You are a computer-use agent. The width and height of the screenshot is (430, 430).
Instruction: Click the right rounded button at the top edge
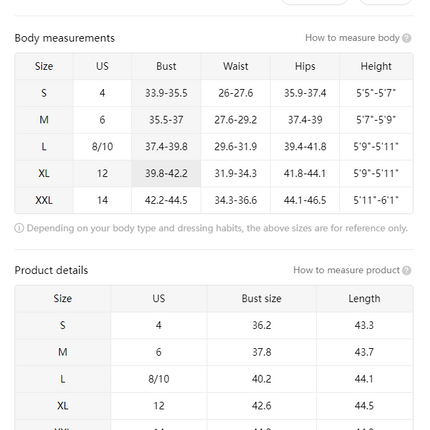pyautogui.click(x=386, y=1)
